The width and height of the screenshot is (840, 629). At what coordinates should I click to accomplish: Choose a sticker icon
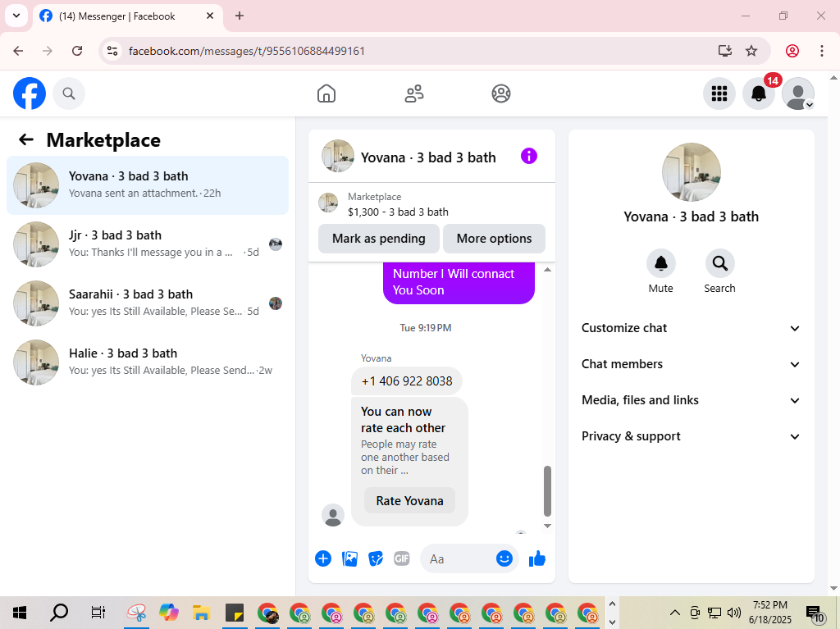point(376,558)
